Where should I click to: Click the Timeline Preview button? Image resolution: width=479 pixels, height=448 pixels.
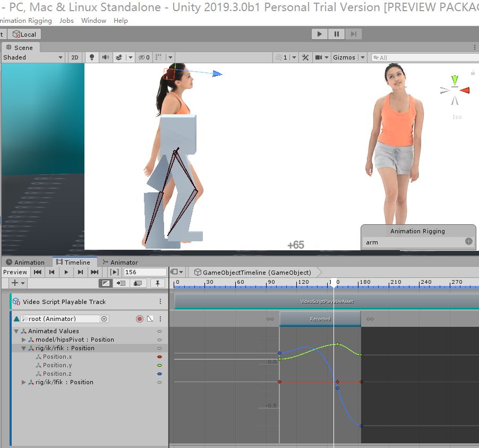tap(15, 272)
